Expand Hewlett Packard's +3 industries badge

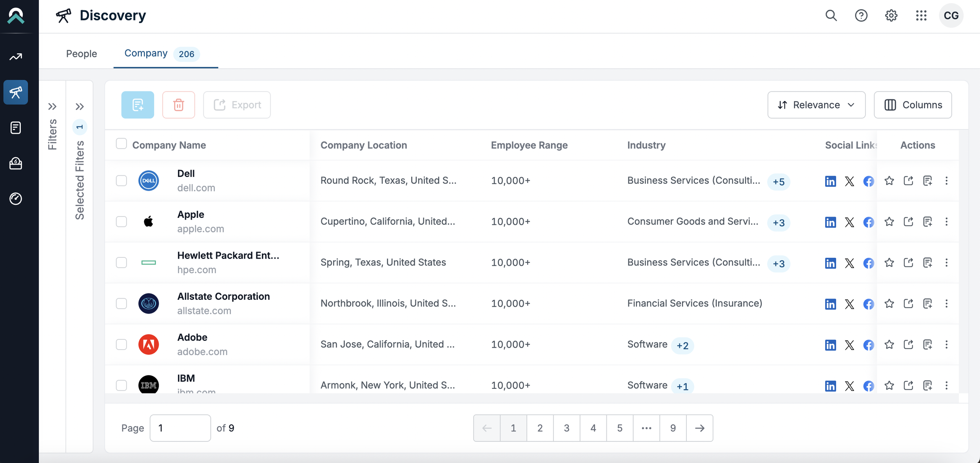779,264
